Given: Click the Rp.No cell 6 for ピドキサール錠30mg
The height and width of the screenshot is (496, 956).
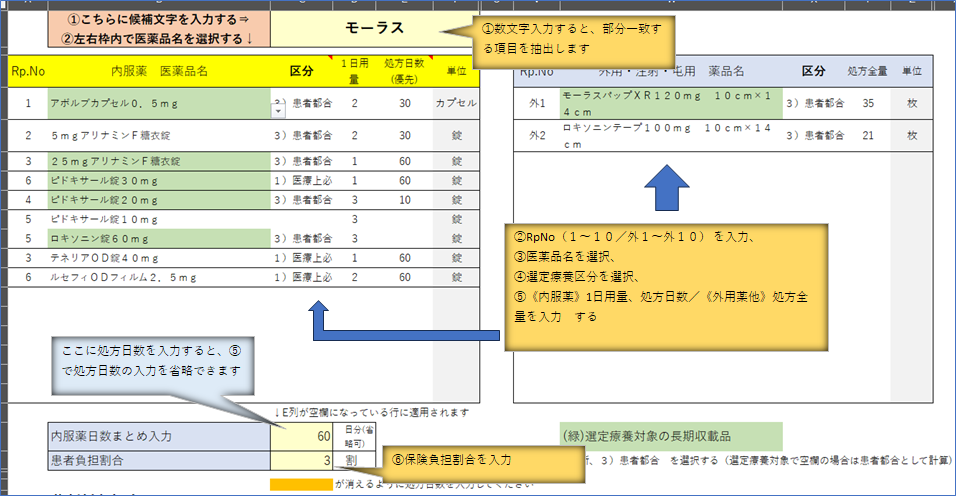Looking at the screenshot, I should click(28, 181).
